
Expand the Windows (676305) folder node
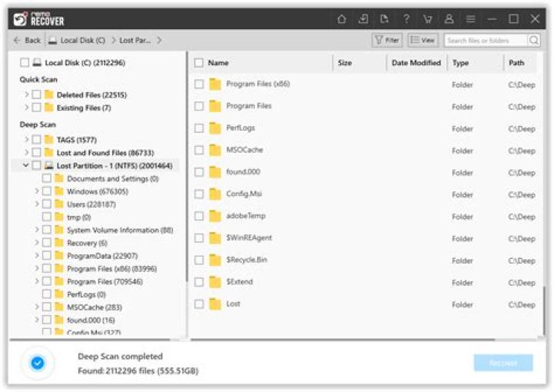37,191
